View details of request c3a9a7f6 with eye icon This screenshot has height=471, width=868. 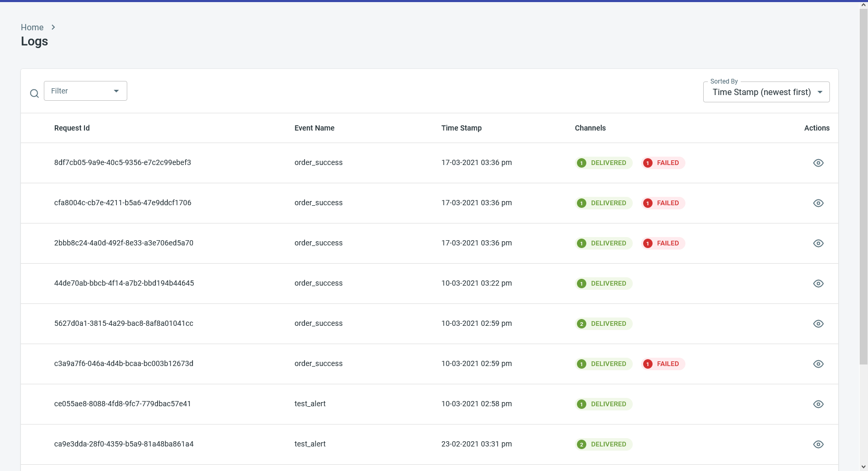pyautogui.click(x=818, y=364)
